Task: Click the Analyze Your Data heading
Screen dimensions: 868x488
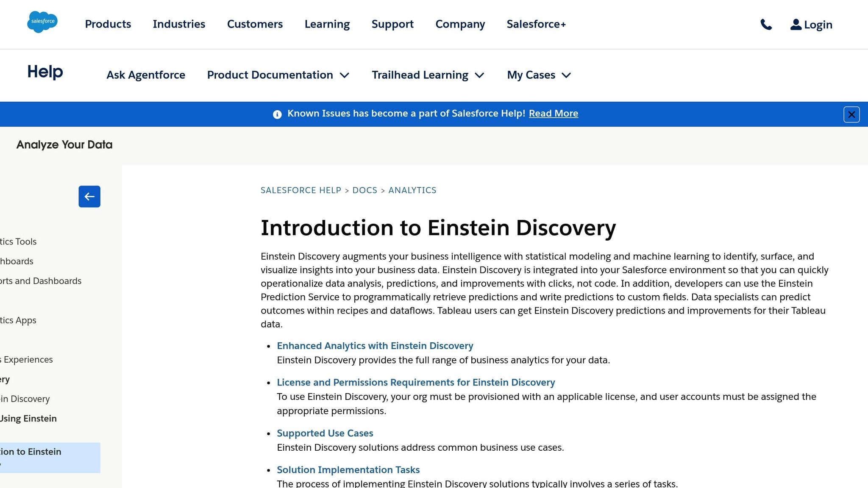Action: pyautogui.click(x=64, y=145)
